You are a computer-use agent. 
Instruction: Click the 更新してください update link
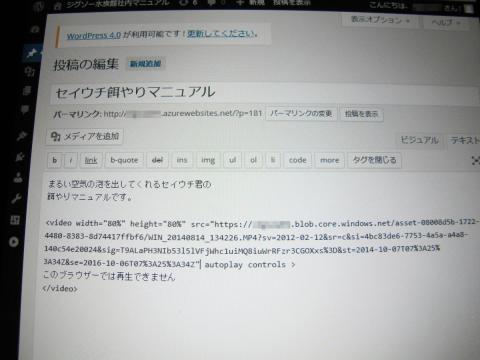point(221,34)
